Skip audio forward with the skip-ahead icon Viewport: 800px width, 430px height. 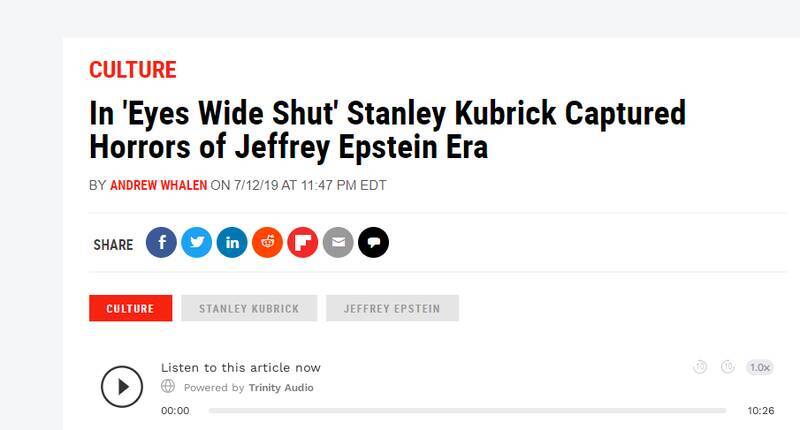coord(728,367)
